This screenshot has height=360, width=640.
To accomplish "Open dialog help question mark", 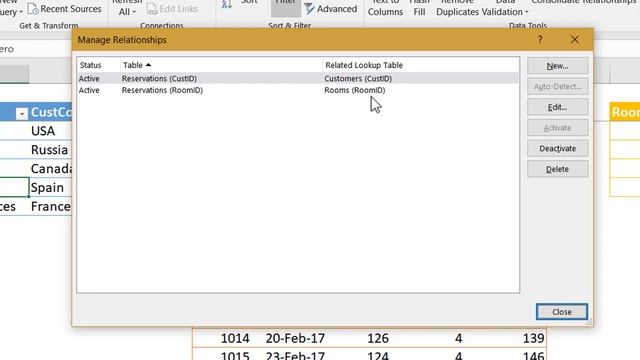I will [540, 40].
